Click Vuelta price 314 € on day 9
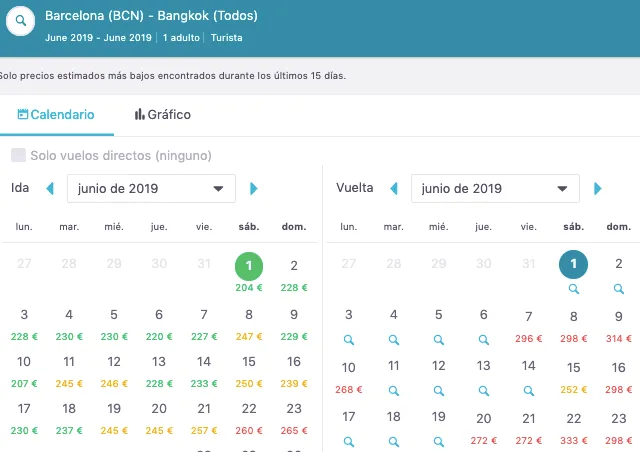The width and height of the screenshot is (640, 452). point(619,339)
